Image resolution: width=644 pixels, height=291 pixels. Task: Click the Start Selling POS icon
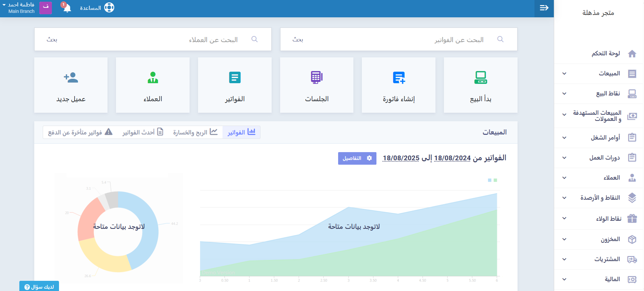(x=481, y=77)
